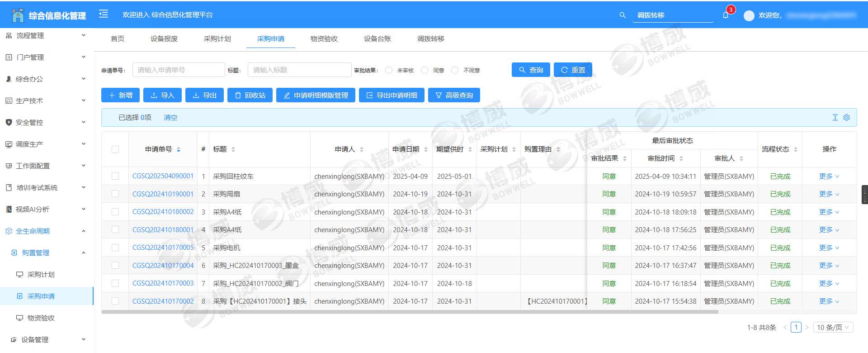Tick the checkbox for row CGSQ202504090001
The height and width of the screenshot is (353, 868).
point(115,176)
